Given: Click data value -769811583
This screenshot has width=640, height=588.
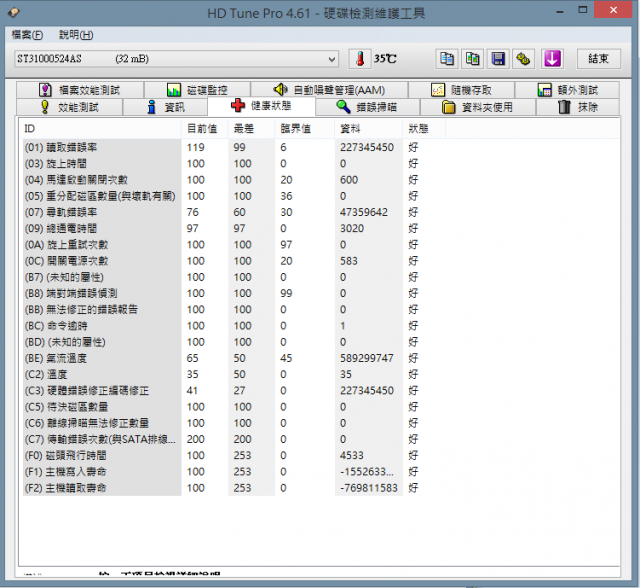Looking at the screenshot, I should (369, 488).
